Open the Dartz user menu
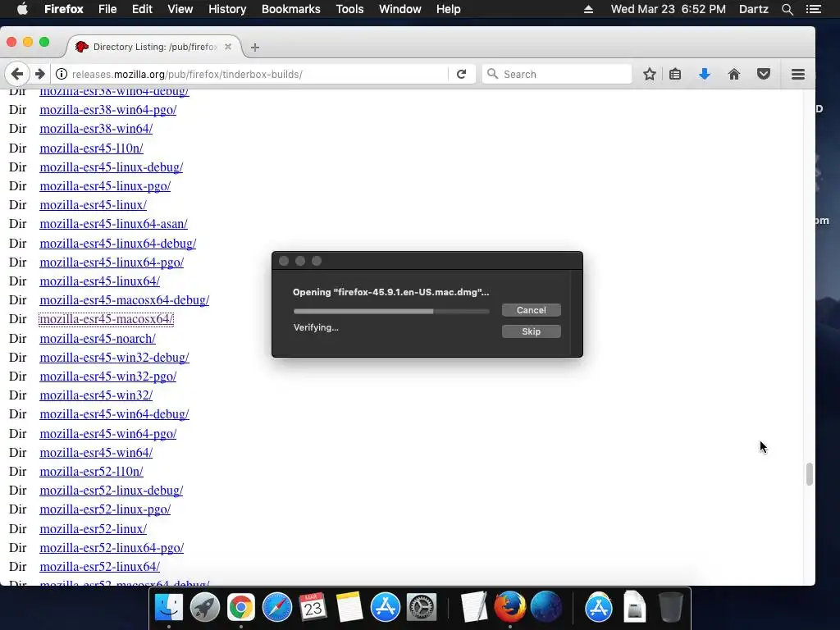The width and height of the screenshot is (840, 630). coord(754,9)
